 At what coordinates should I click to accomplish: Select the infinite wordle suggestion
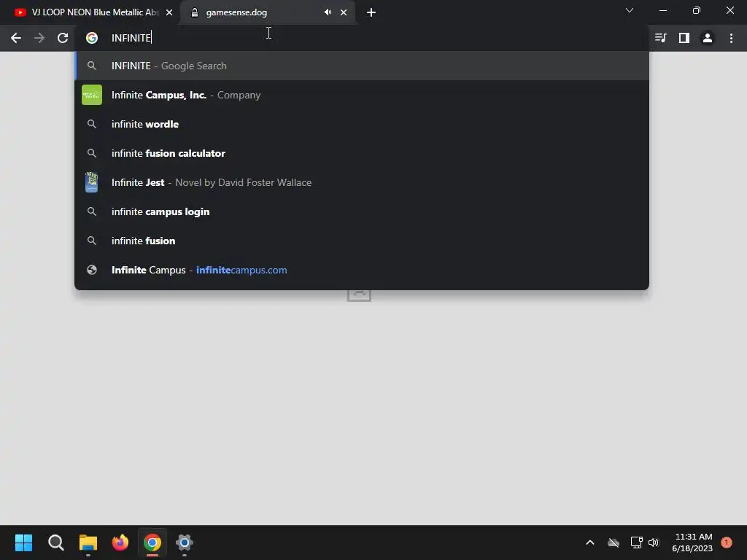coord(362,124)
